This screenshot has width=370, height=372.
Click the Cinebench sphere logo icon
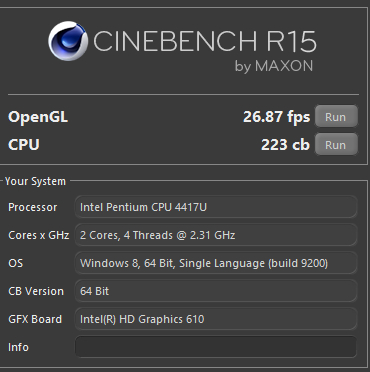point(68,41)
